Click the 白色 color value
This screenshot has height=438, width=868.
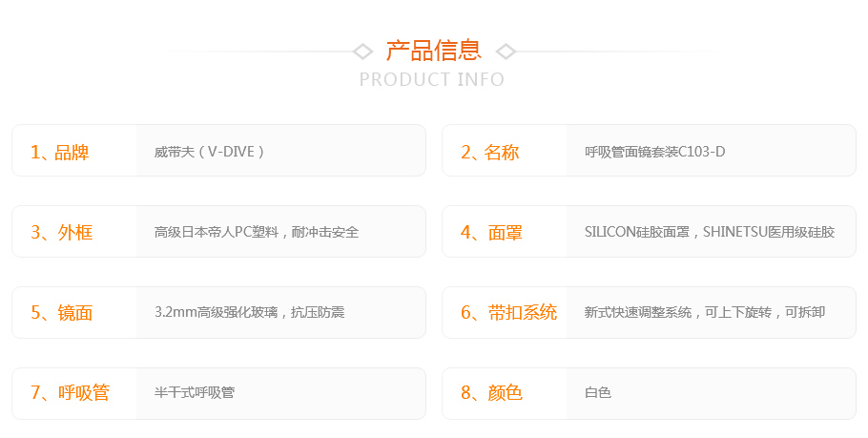click(x=598, y=392)
